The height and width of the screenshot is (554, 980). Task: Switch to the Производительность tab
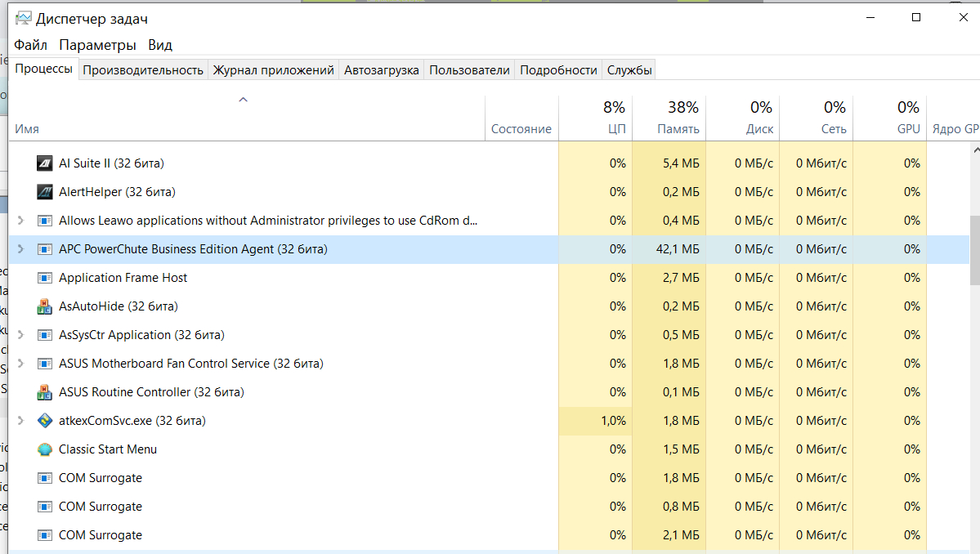pos(143,70)
